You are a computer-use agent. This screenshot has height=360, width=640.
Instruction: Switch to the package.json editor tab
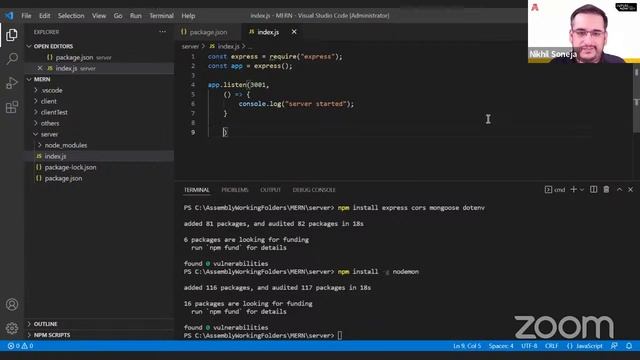pyautogui.click(x=209, y=32)
